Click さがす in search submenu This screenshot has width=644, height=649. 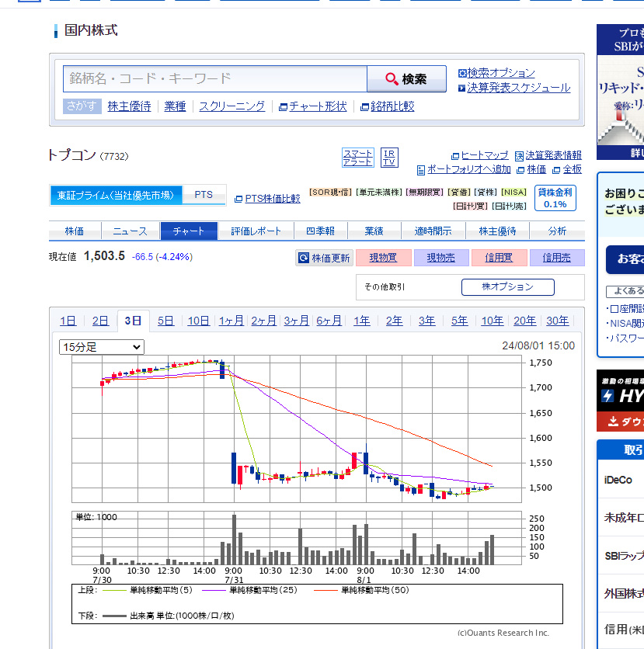coord(82,106)
